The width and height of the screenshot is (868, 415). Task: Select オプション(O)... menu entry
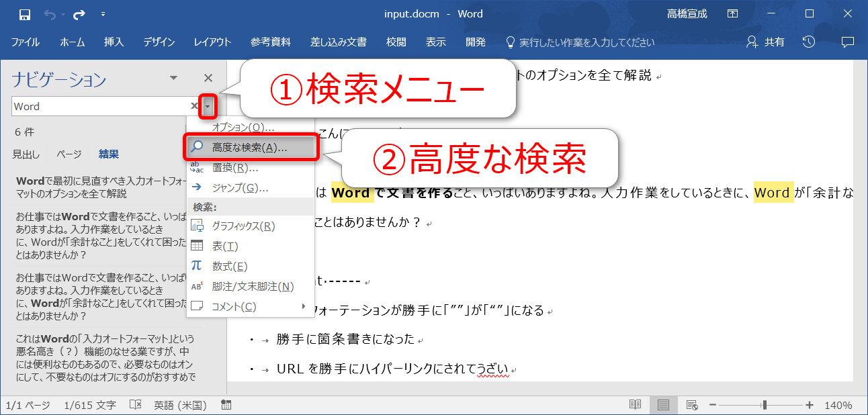pyautogui.click(x=251, y=128)
